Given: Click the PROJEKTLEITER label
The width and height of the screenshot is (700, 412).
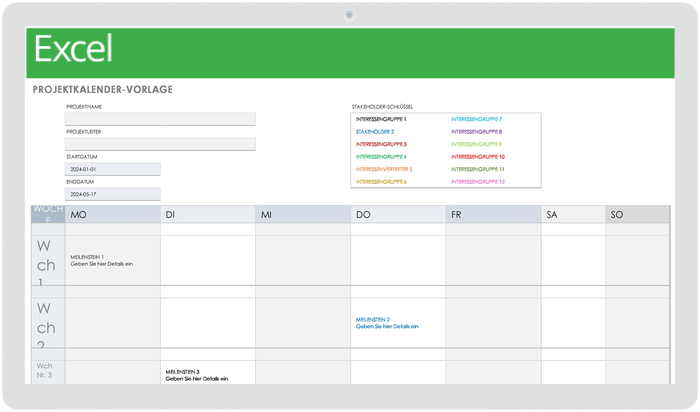Looking at the screenshot, I should [83, 132].
